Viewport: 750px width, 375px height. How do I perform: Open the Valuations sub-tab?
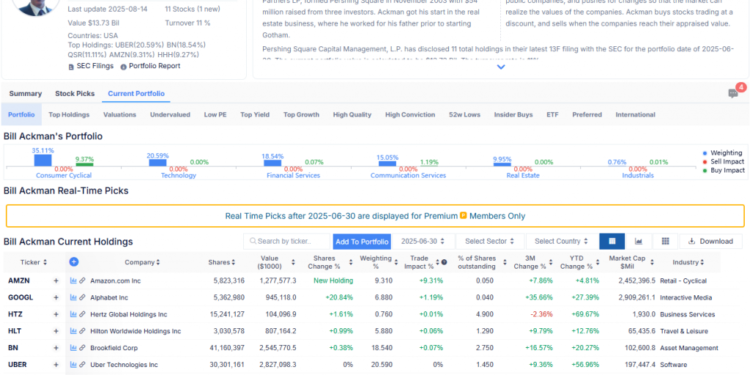pos(120,115)
